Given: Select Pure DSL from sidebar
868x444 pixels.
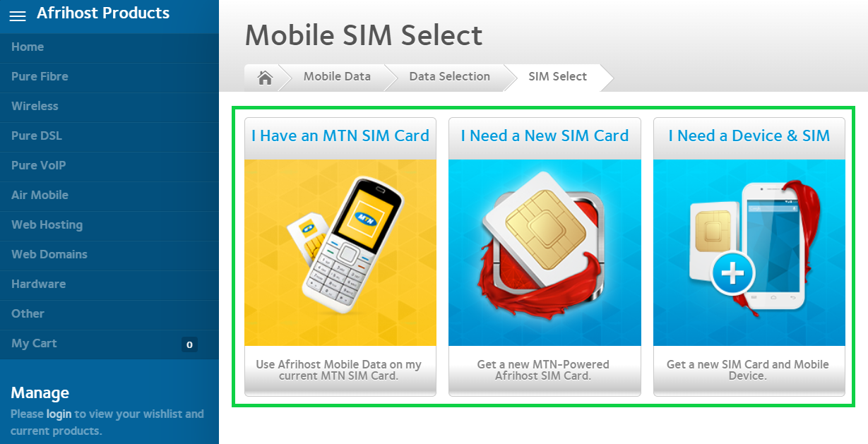Looking at the screenshot, I should (x=37, y=136).
